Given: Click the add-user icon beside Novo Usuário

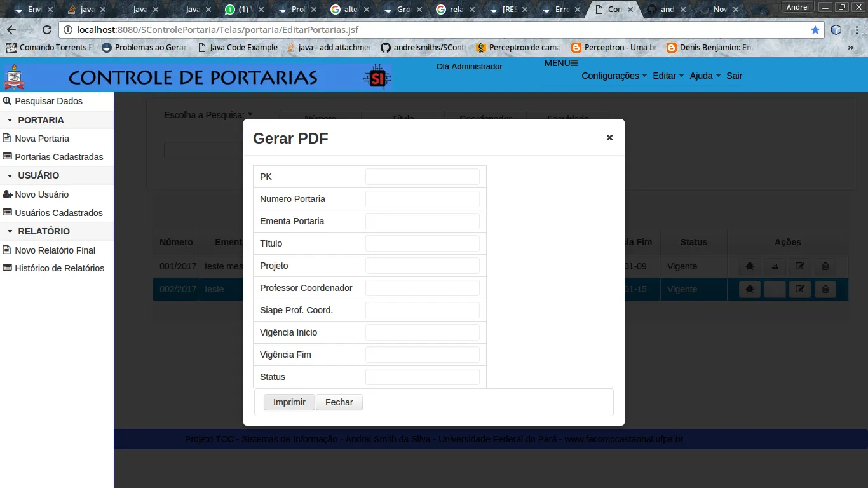Looking at the screenshot, I should [x=8, y=194].
